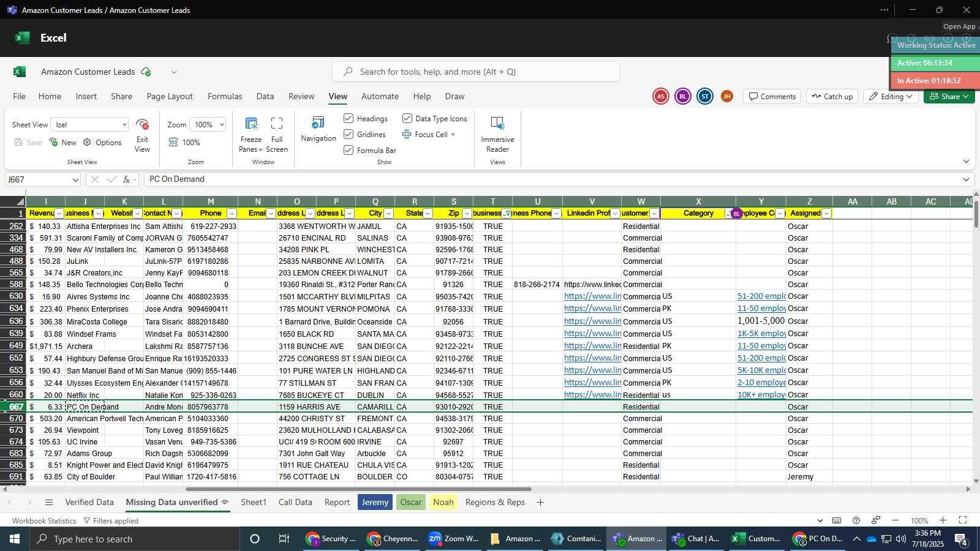This screenshot has width=980, height=551.
Task: Open the Data ribbon tab
Action: (x=265, y=96)
